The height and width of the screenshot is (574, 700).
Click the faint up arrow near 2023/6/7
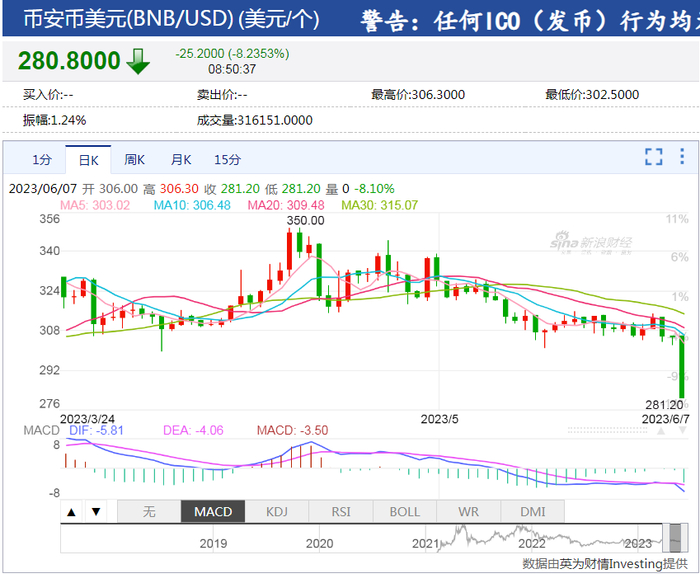click(x=661, y=431)
